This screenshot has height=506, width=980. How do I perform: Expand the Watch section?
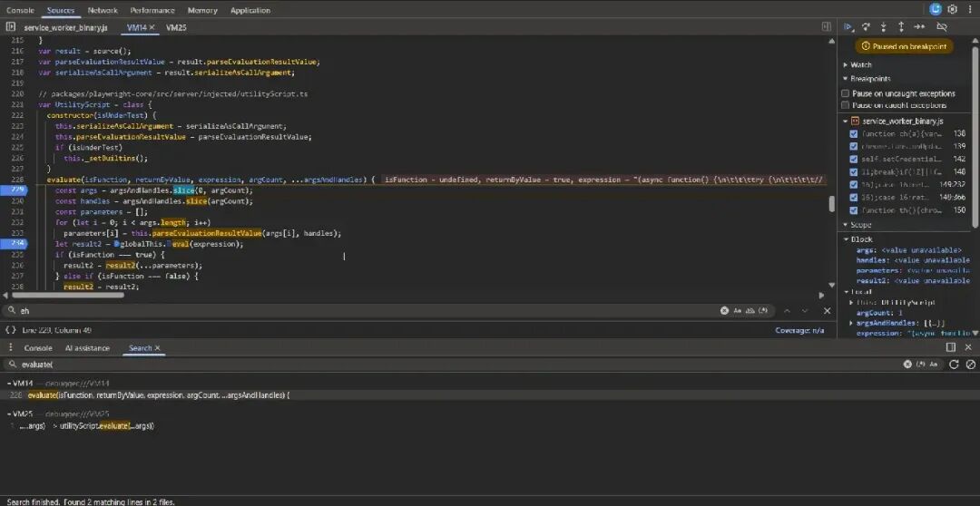846,65
